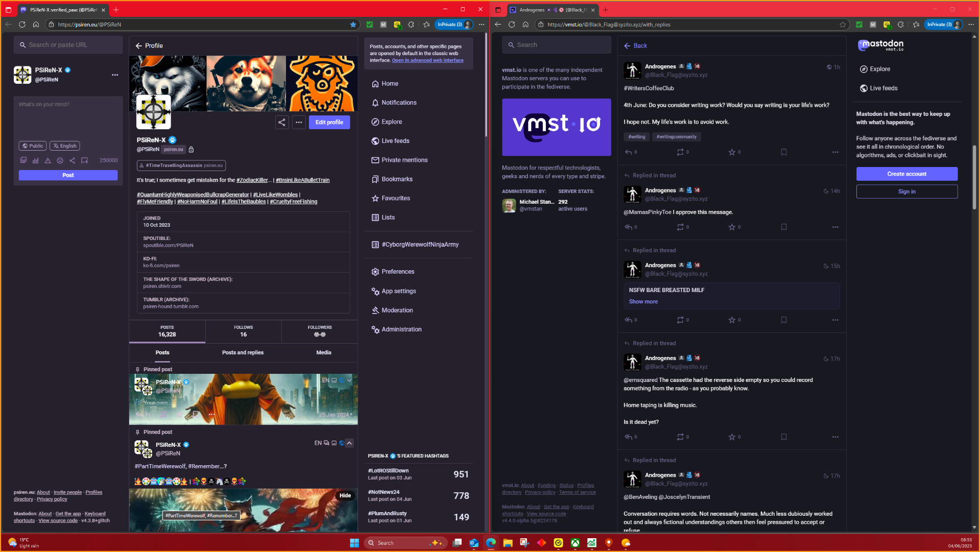Viewport: 980px width, 552px height.
Task: Click the share-nodes icon in compose toolbar
Action: [73, 160]
